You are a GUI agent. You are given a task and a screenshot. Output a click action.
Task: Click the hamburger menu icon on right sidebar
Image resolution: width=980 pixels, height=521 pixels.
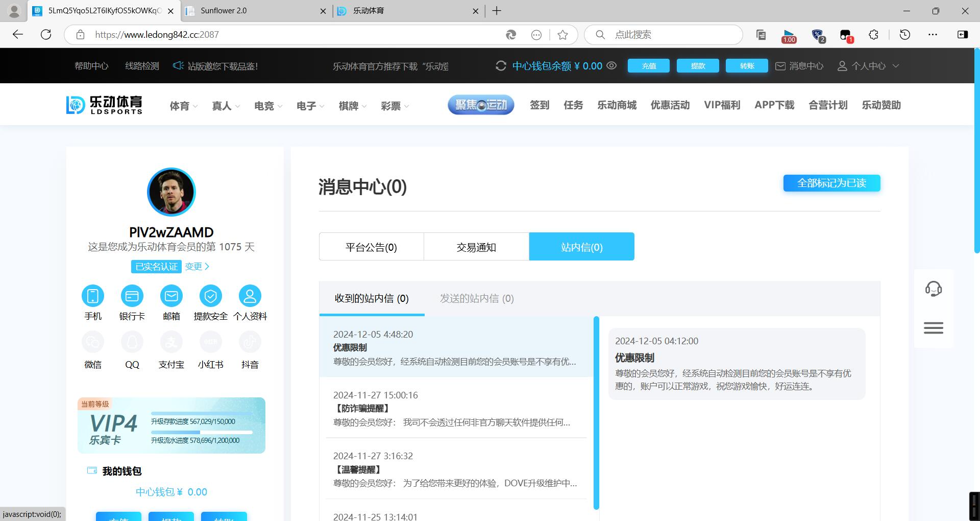[x=933, y=328]
